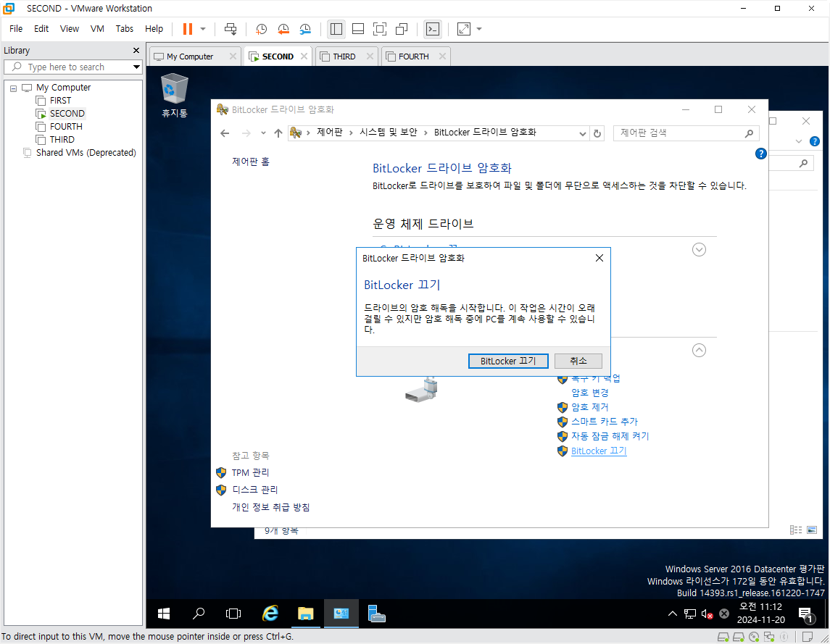Open 개인 정보 취급 방침 link
Image resolution: width=830 pixels, height=644 pixels.
coord(271,508)
